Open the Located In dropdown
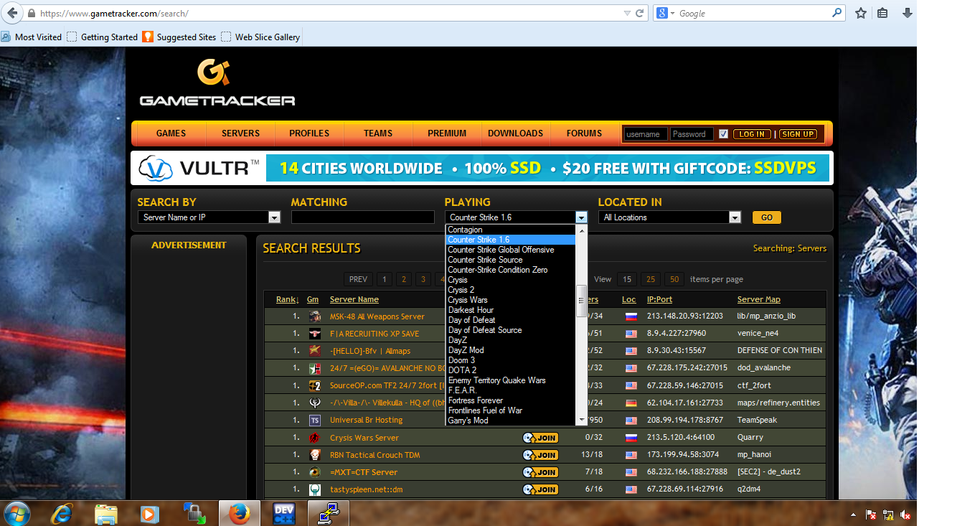This screenshot has height=526, width=980. [x=735, y=217]
